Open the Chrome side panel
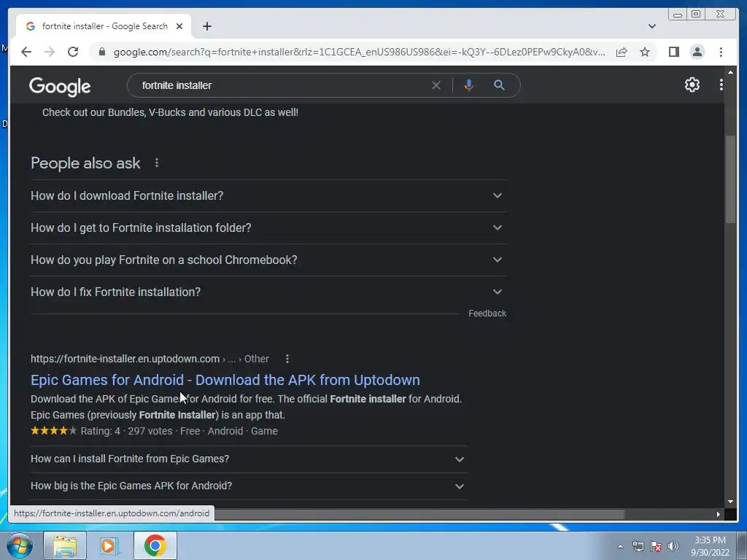Screen dimensions: 747x560 point(673,52)
